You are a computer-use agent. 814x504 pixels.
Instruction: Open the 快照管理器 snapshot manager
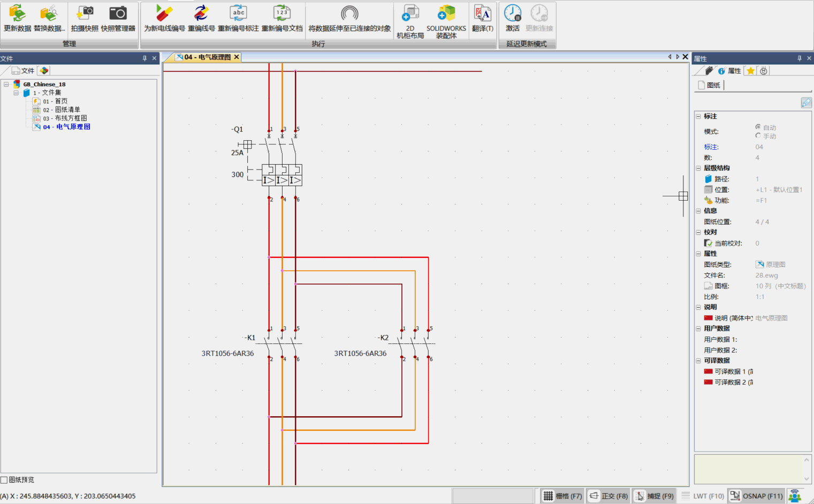coord(118,13)
